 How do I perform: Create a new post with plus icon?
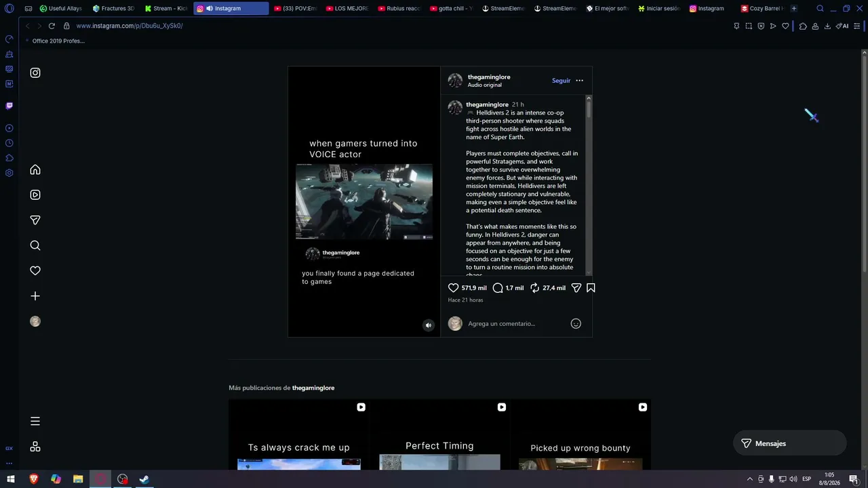click(x=35, y=296)
